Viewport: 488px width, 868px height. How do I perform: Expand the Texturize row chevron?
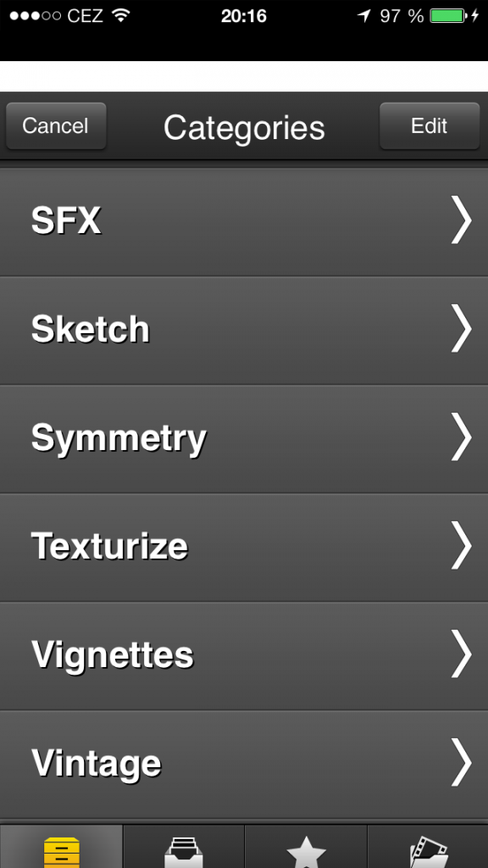tap(460, 545)
